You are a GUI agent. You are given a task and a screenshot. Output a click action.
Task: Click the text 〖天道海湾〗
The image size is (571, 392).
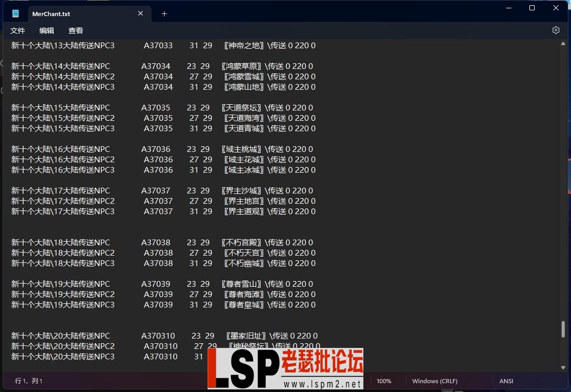click(244, 118)
